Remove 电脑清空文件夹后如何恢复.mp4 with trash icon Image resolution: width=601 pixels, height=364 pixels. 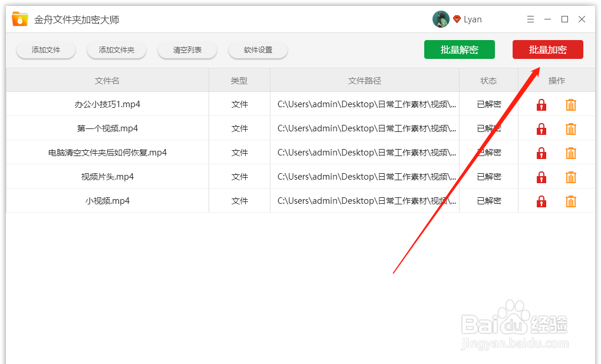coord(571,153)
